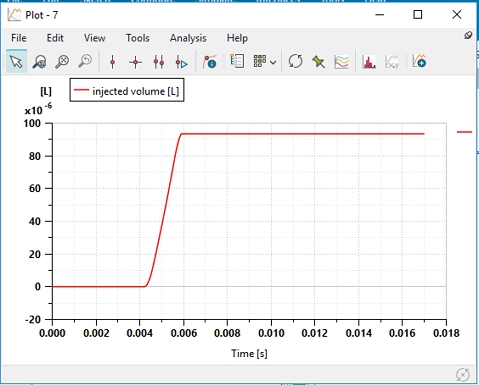Click the 0.012 x-axis tick label

point(314,333)
